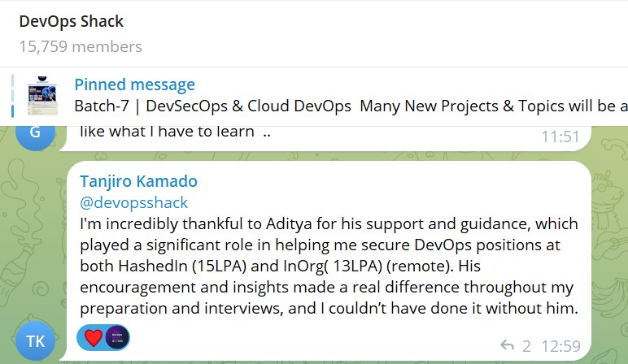Viewport: 628px width, 364px height.
Task: Click the reply count number 2
Action: [x=526, y=346]
